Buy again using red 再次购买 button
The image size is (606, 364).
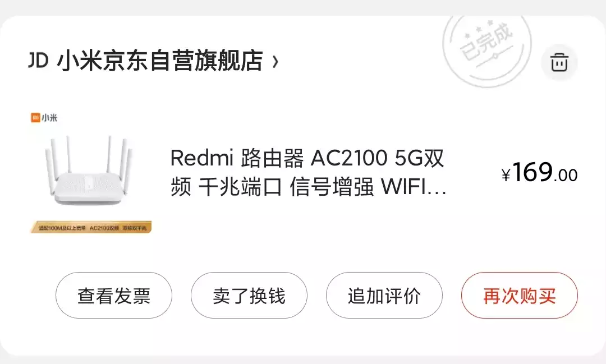click(x=520, y=296)
